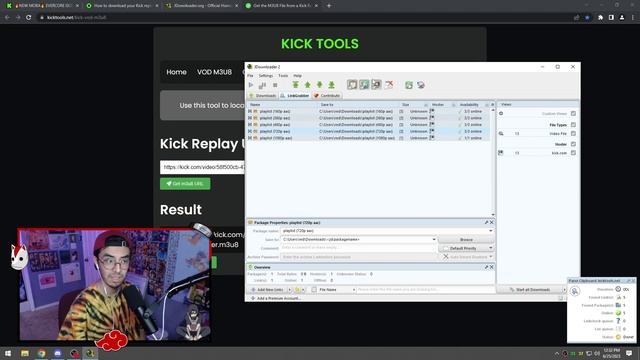Move selection to top with double-bar up arrow
Screen dimensions: 640x360
click(296, 84)
